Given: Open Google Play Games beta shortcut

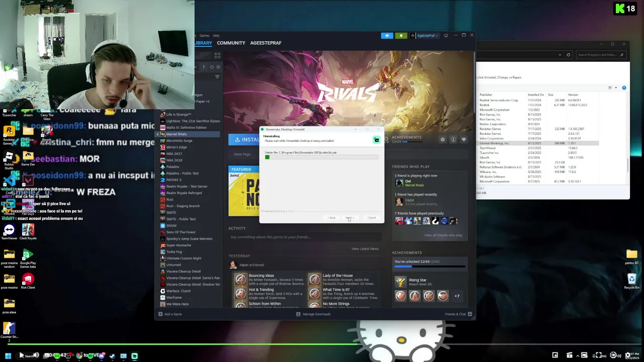Looking at the screenshot, I should pos(28,258).
